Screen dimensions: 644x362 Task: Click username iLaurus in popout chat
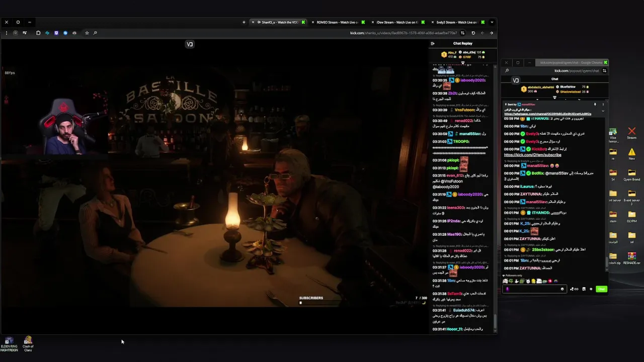527,187
